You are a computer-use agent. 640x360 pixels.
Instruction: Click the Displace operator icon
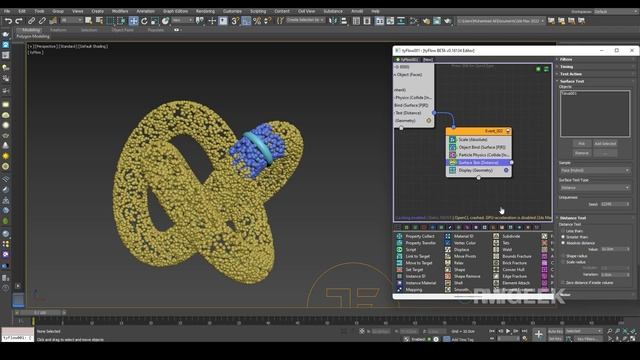tap(448, 249)
